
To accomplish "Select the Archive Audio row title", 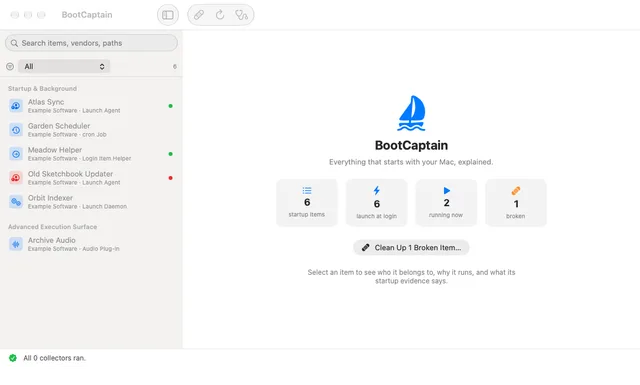I will (52, 240).
